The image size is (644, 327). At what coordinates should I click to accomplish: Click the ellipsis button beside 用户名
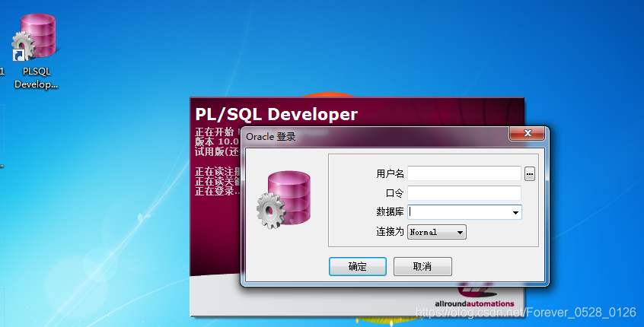[x=529, y=174]
